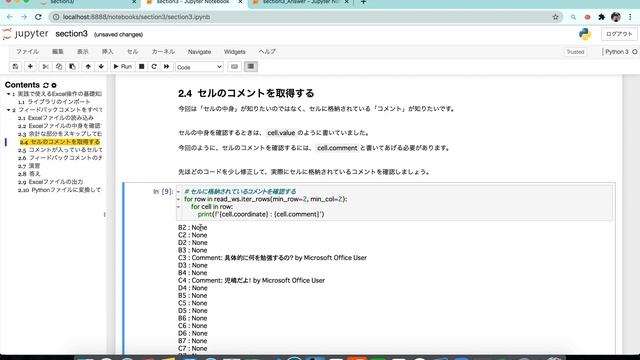Go forward in browser history
Screen dimensions: 640x360
tap(24, 17)
